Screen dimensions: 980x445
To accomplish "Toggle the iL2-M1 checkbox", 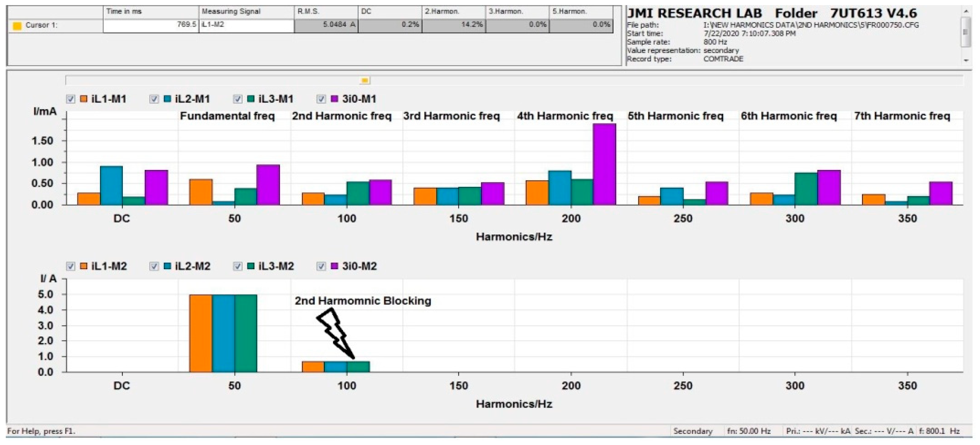I will [x=154, y=99].
